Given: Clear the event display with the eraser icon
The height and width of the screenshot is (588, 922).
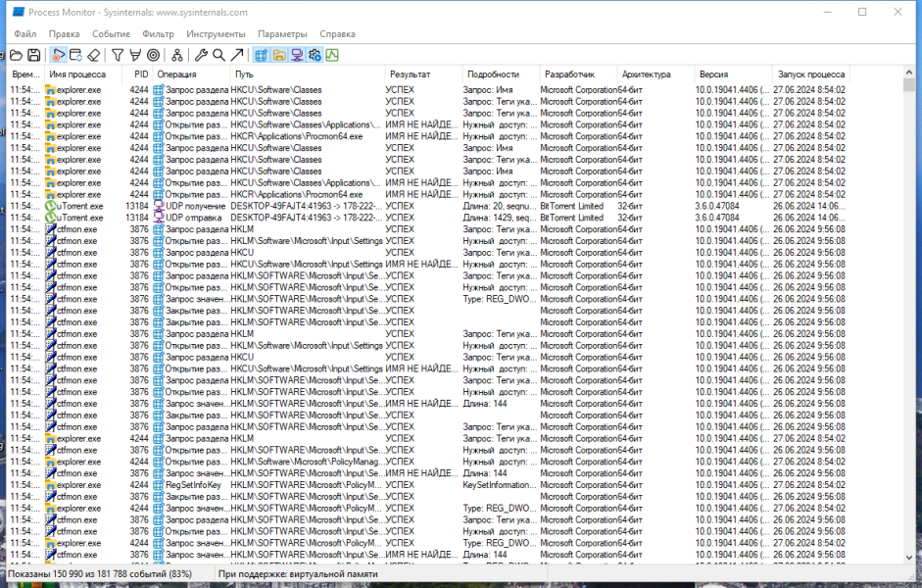Looking at the screenshot, I should 93,55.
